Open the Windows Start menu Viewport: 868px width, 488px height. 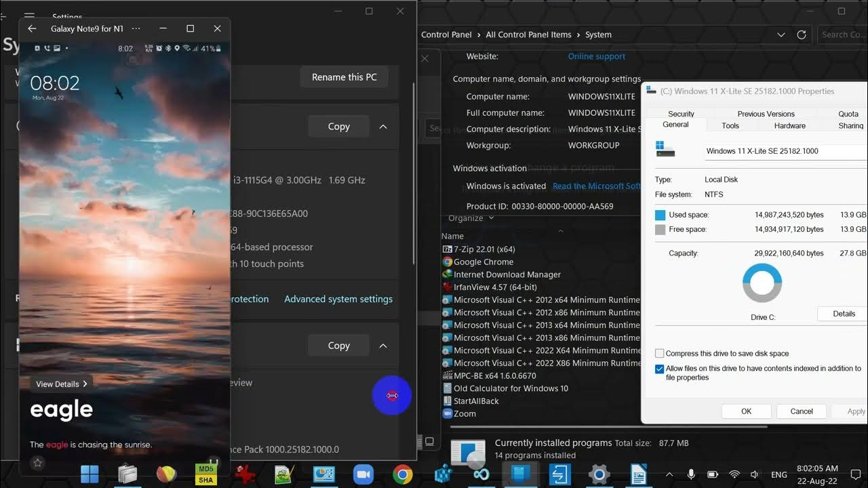click(x=90, y=474)
